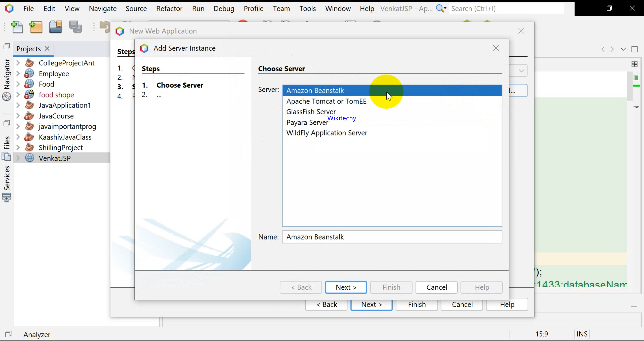Click the New Project toolbar icon
The width and height of the screenshot is (644, 341).
[x=36, y=27]
